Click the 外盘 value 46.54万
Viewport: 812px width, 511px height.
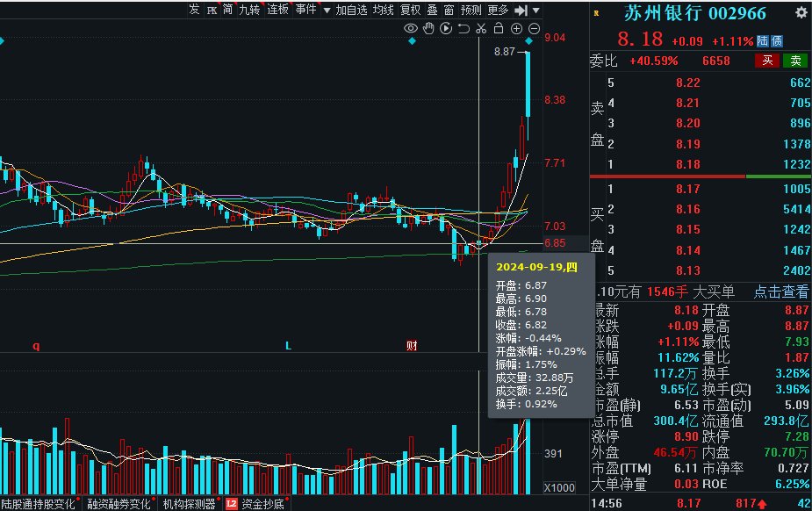(675, 452)
